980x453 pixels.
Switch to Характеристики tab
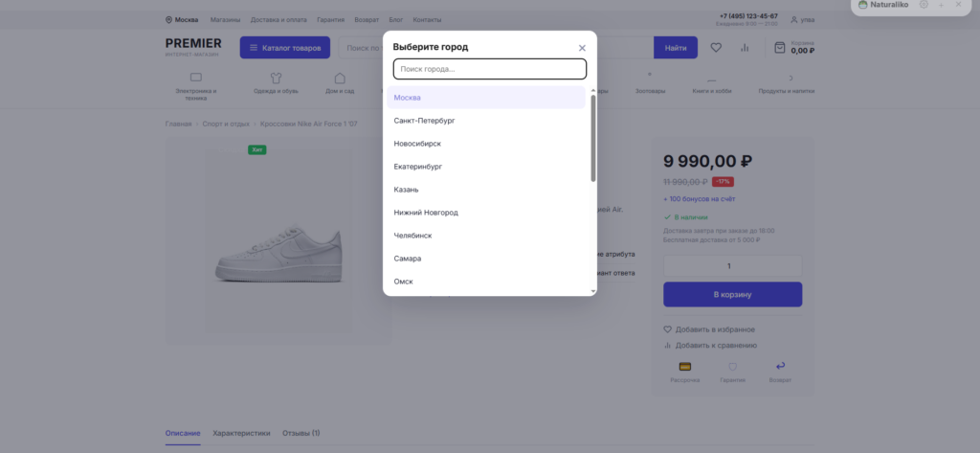point(241,433)
